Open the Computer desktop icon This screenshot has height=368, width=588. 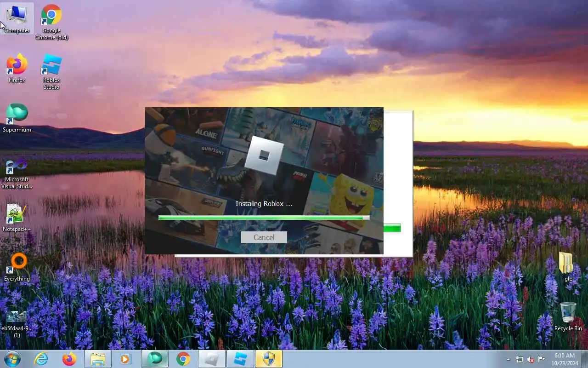17,18
